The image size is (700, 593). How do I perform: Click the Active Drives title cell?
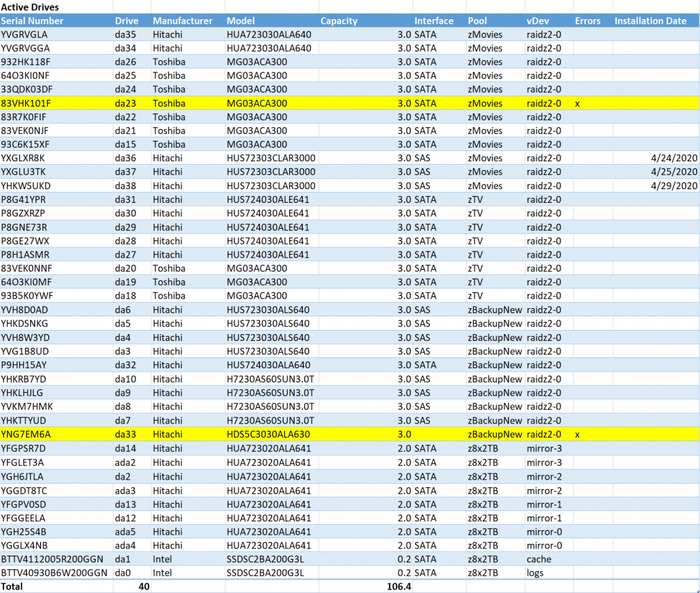(29, 7)
